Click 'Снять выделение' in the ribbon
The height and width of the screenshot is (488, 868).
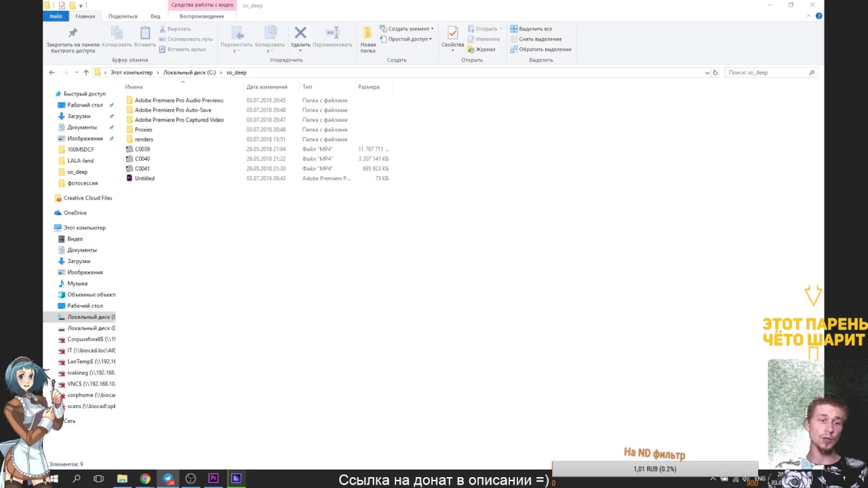tap(536, 39)
